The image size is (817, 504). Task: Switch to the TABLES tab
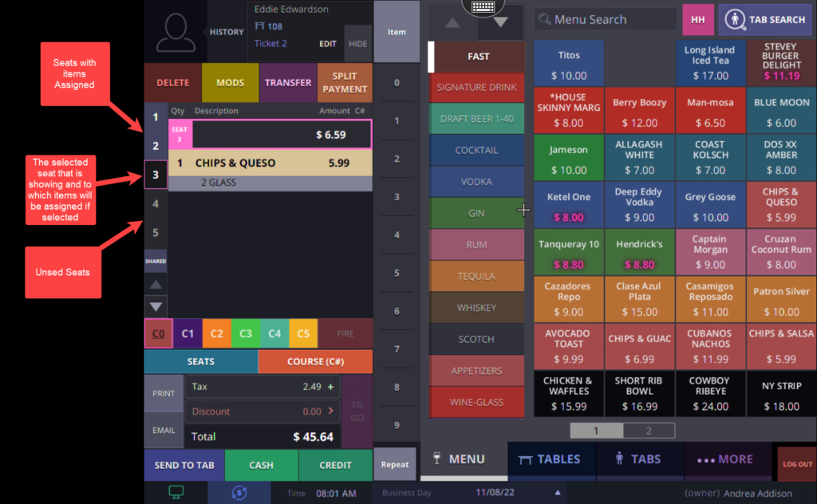(x=551, y=459)
